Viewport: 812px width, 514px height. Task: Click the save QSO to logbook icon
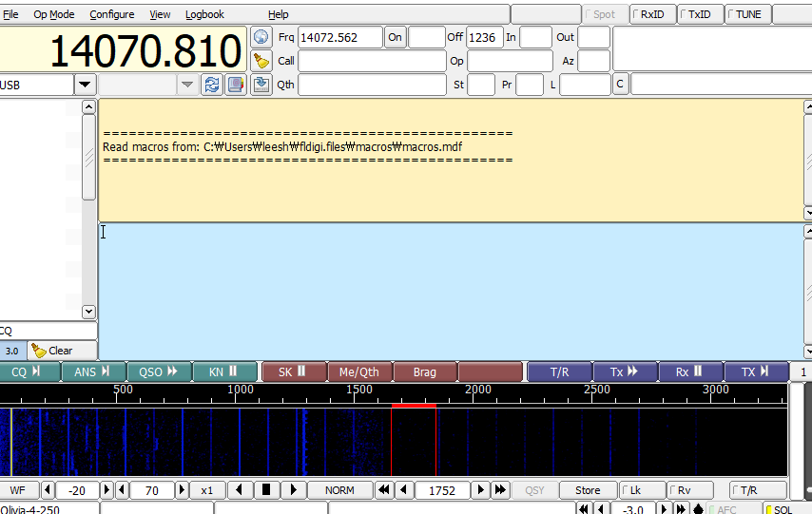tap(261, 85)
